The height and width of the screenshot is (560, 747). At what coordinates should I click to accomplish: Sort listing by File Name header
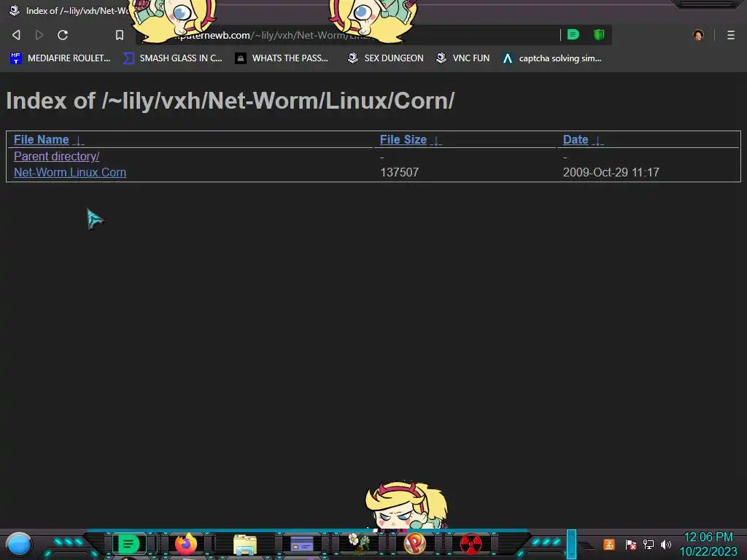click(x=42, y=139)
